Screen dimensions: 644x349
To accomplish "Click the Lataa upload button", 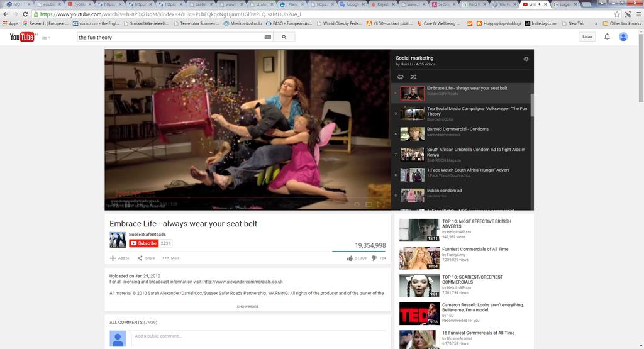I will pyautogui.click(x=587, y=36).
